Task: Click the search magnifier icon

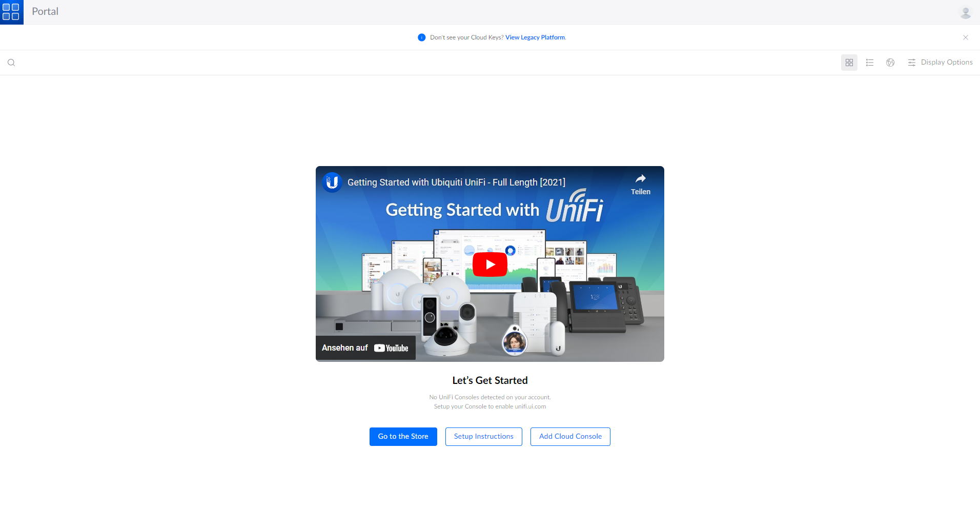Action: coord(11,63)
